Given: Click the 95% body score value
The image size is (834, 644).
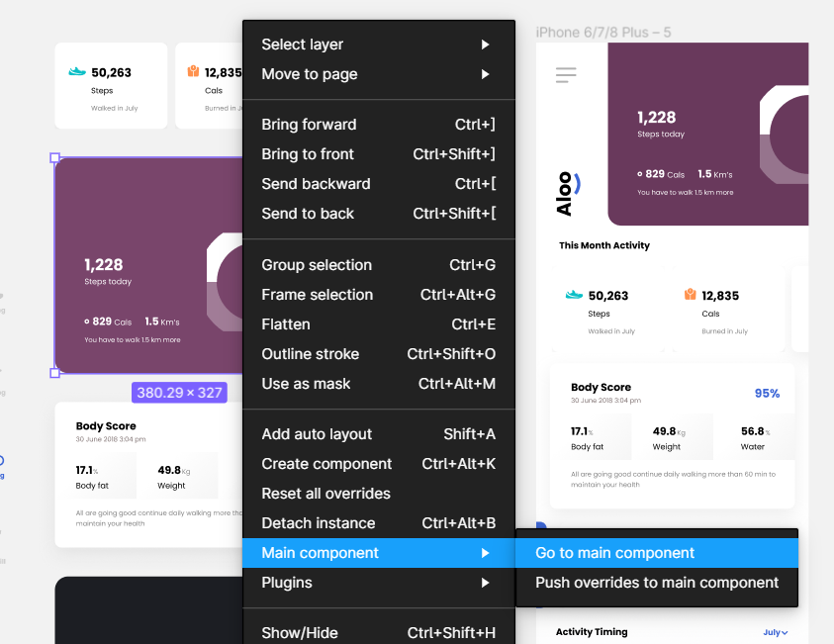Looking at the screenshot, I should 767,394.
